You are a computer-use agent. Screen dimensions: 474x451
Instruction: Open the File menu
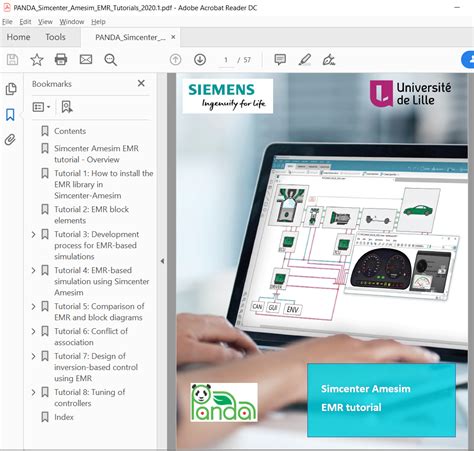[x=7, y=22]
